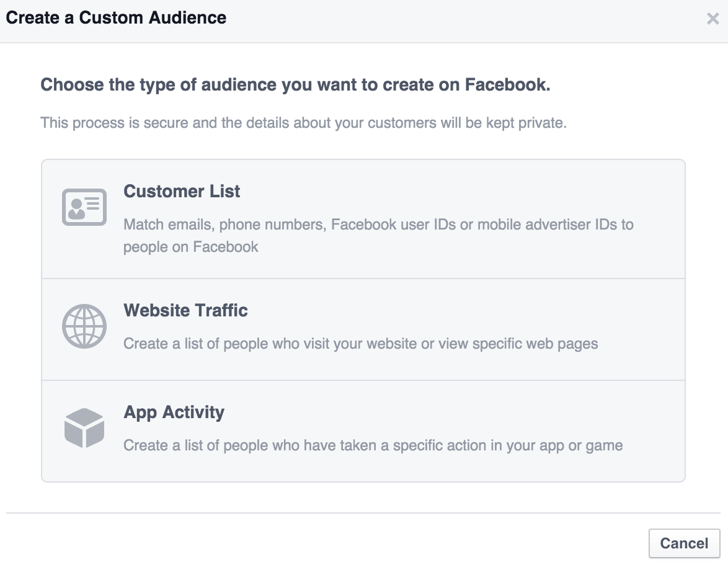Pick the App Activity heading

(174, 412)
